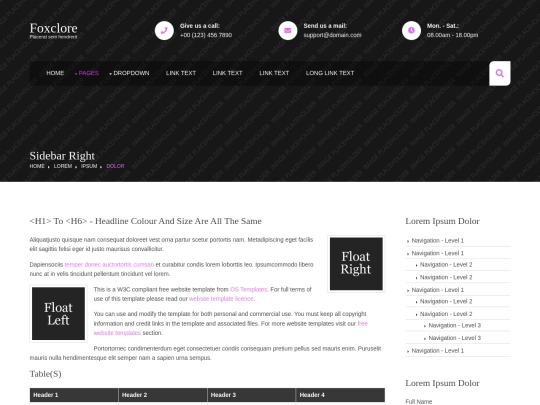Click the clock opening hours icon
The height and width of the screenshot is (405, 540).
tap(411, 31)
